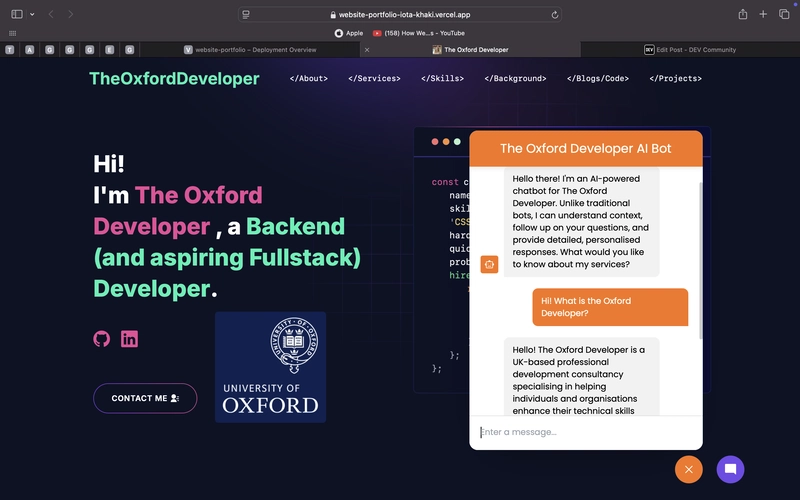The height and width of the screenshot is (500, 800).
Task: Click the red dot in code window
Action: 435,142
